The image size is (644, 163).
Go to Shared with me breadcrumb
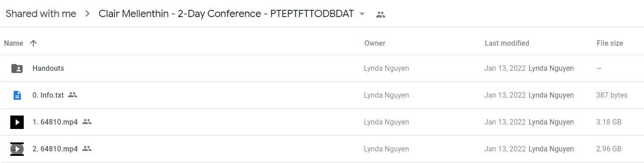click(41, 14)
